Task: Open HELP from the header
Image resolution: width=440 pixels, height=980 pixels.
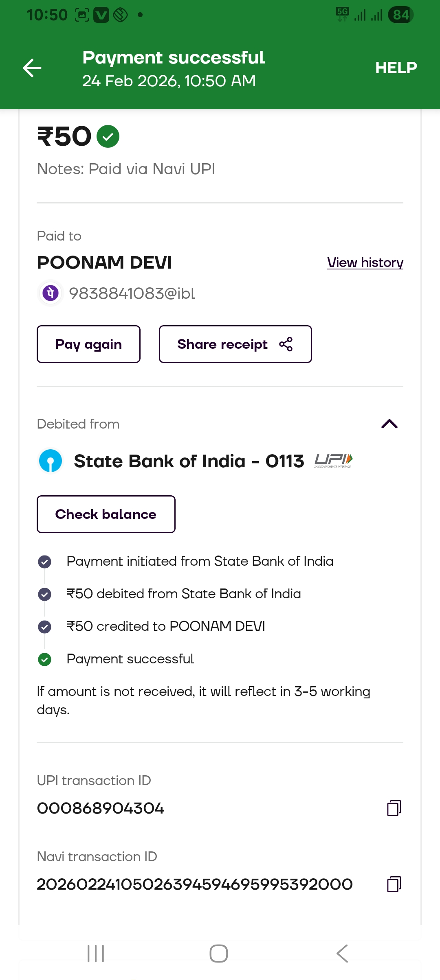Action: (396, 68)
